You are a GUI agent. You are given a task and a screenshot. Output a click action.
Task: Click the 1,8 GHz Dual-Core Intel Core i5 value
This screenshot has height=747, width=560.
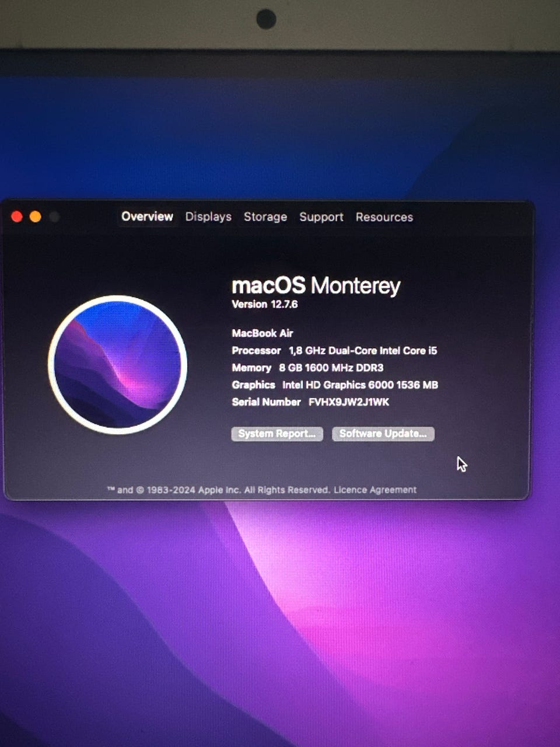point(363,351)
